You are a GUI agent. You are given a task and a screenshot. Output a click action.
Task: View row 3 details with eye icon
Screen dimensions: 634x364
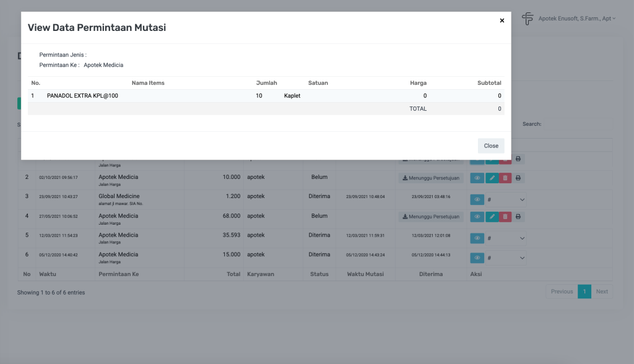[x=477, y=199]
